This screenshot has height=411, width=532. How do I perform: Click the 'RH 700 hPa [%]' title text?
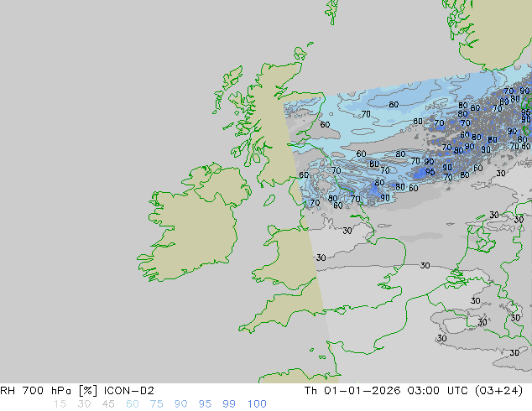[49, 391]
